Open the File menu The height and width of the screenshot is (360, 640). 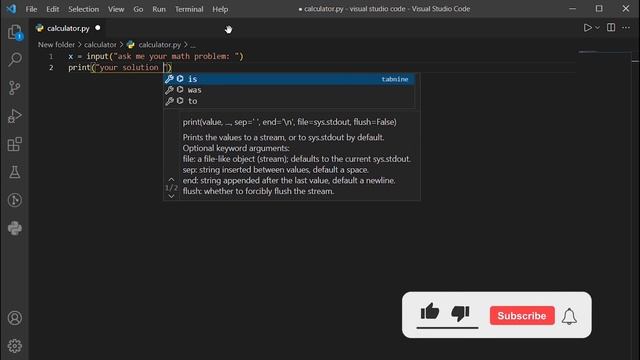coord(31,9)
